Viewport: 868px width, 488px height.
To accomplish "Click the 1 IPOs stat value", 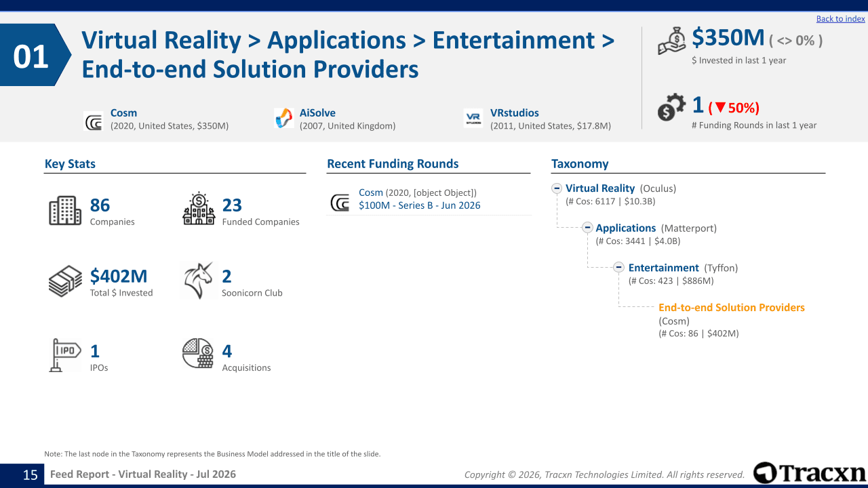I will click(95, 351).
